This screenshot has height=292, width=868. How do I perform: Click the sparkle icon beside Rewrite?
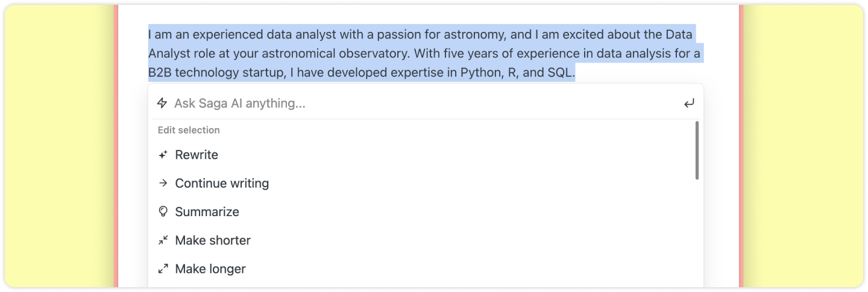pyautogui.click(x=162, y=155)
